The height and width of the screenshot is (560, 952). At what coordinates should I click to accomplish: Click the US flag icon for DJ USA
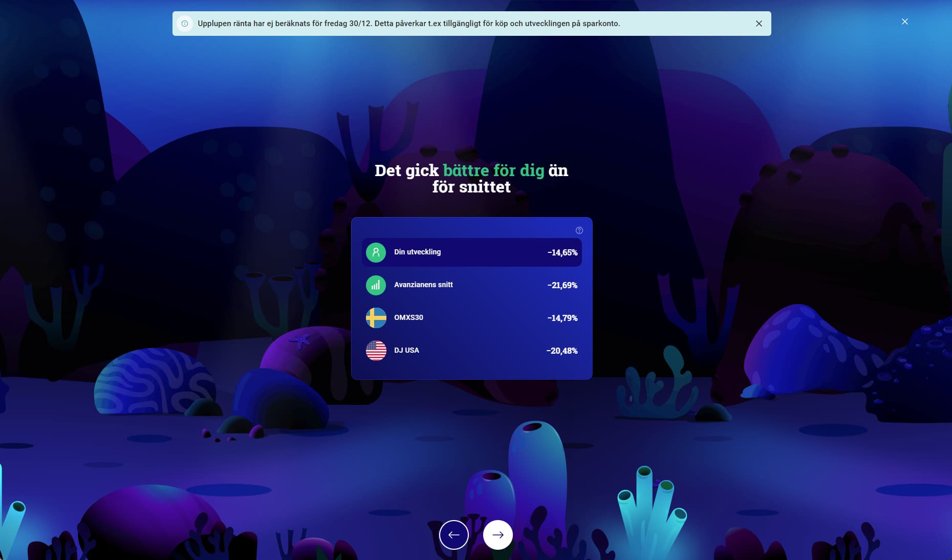point(376,351)
